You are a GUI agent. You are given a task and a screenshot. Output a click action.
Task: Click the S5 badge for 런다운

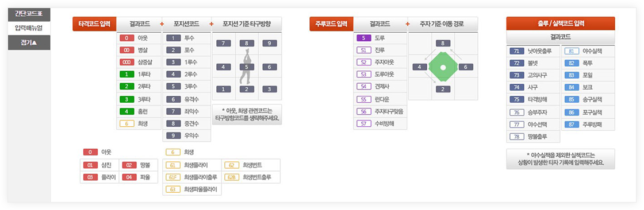coord(364,99)
